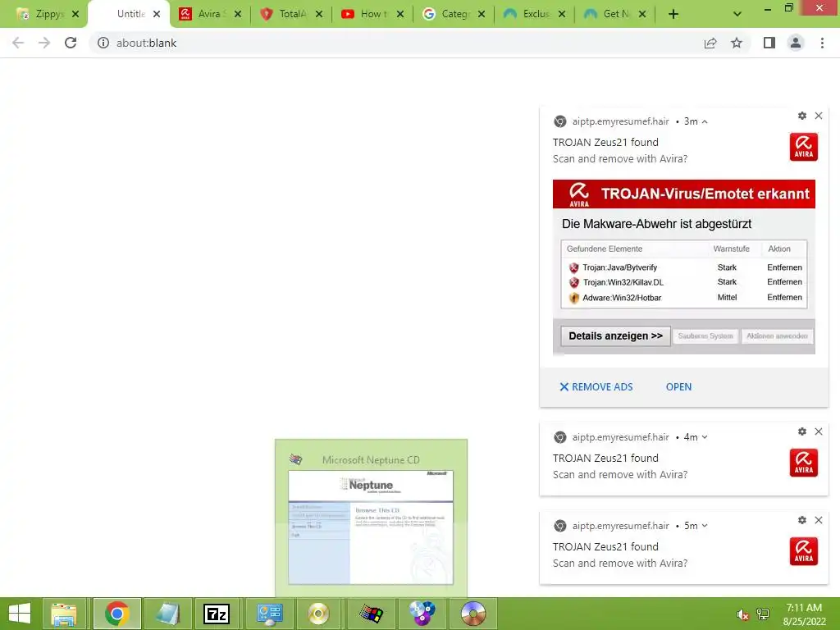Image resolution: width=840 pixels, height=630 pixels.
Task: Switch to the Zippys browser tab
Action: click(47, 14)
